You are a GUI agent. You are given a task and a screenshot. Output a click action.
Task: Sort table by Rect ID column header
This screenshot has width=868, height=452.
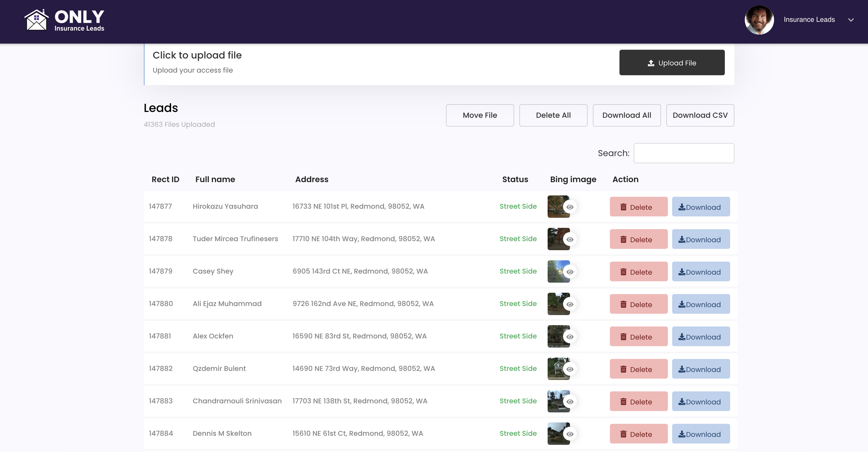(x=166, y=179)
